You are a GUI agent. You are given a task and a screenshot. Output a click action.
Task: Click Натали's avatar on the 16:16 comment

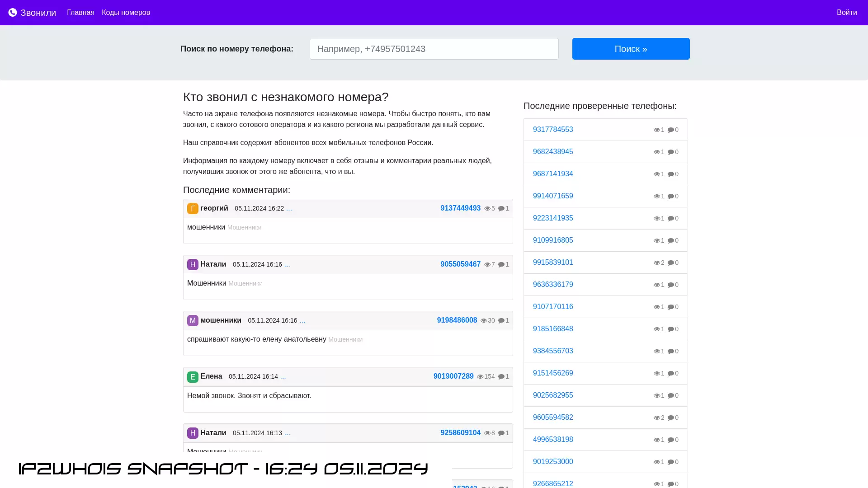(193, 264)
